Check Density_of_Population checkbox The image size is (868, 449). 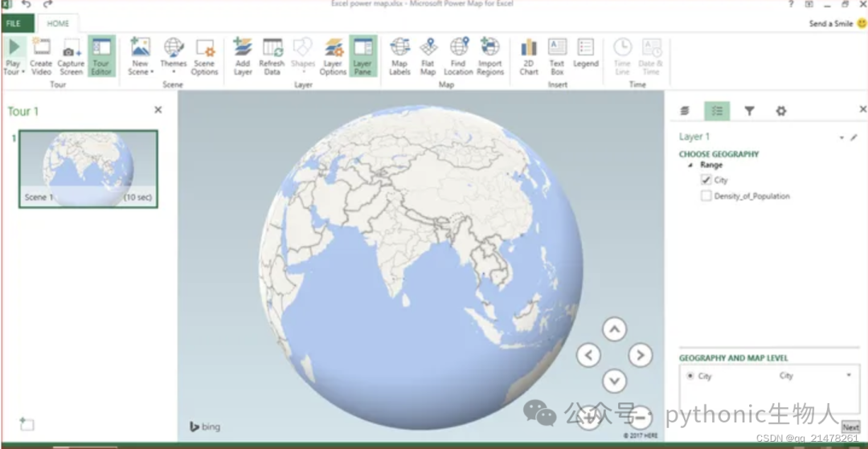pos(706,196)
